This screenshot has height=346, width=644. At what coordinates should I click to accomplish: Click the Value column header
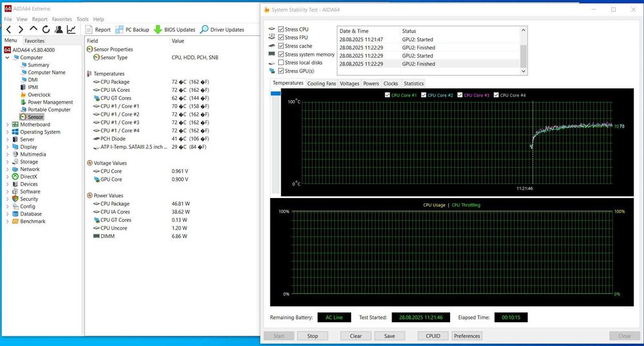(x=178, y=41)
